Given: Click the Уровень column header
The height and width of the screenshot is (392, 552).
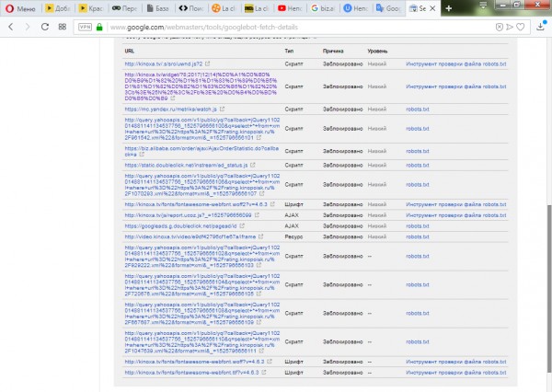Looking at the screenshot, I should click(378, 51).
